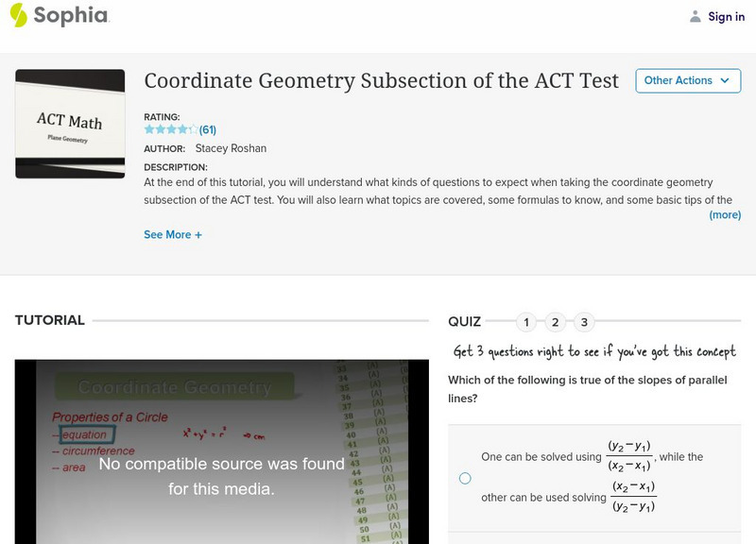Click the Other Actions chevron arrow
The height and width of the screenshot is (544, 756).
(725, 81)
